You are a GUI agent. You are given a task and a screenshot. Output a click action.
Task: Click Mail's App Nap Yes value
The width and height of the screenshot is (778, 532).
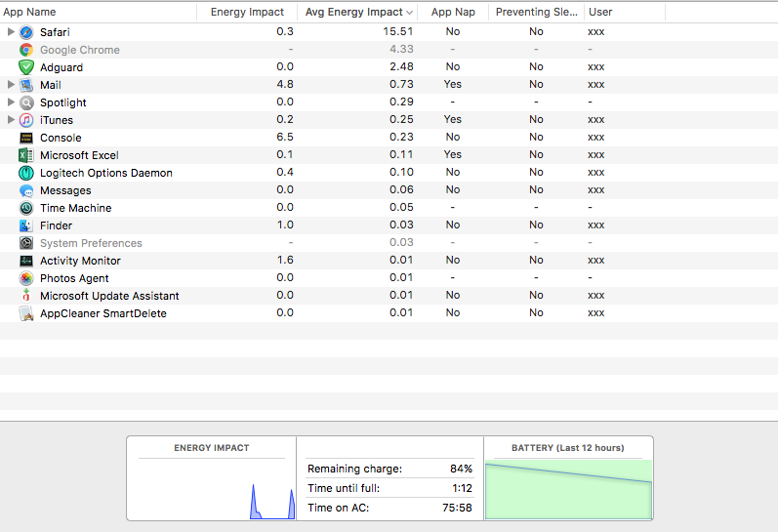453,84
